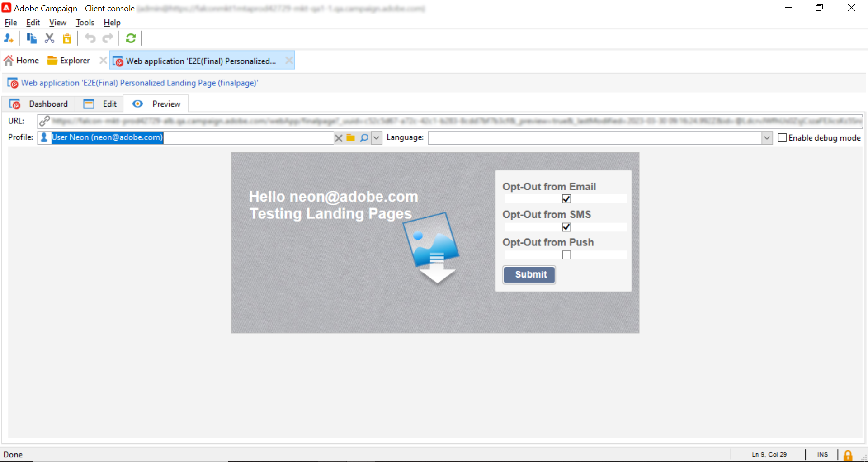Viewport: 868px width, 462px height.
Task: Click the Paste clipboard icon
Action: [67, 38]
